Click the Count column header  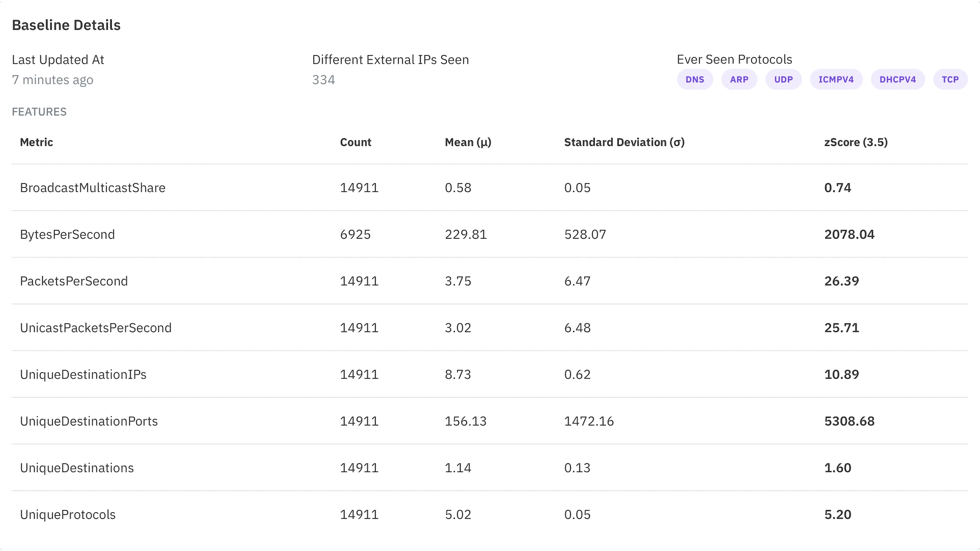(x=355, y=142)
